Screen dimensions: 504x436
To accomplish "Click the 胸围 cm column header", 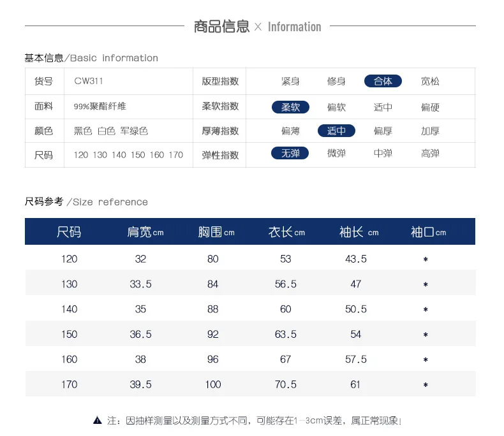I will pyautogui.click(x=216, y=232).
